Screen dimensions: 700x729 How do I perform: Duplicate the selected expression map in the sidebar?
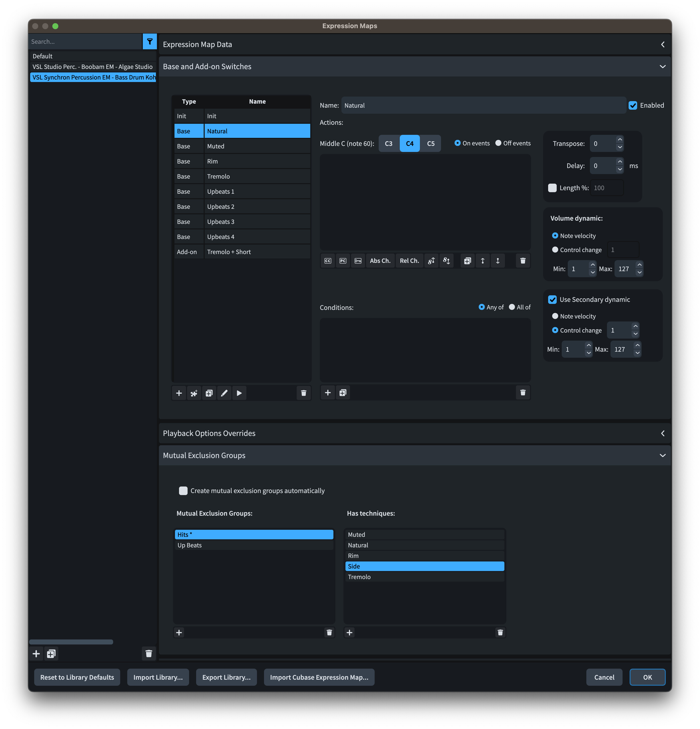pyautogui.click(x=51, y=654)
